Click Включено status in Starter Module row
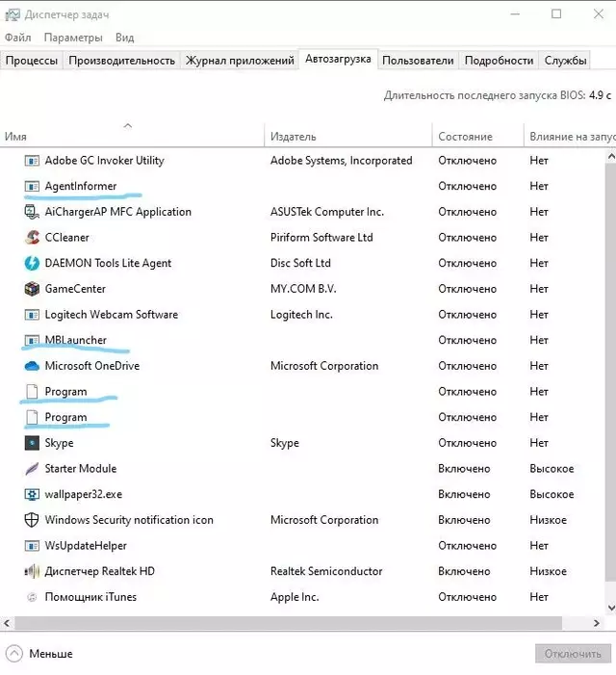Viewport: 616px width, 675px height. (x=464, y=468)
